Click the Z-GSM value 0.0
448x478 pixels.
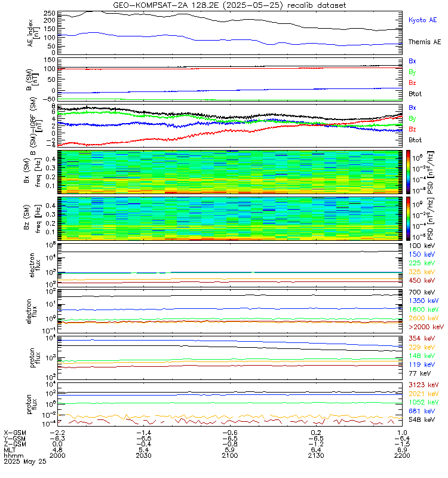[x=57, y=444]
